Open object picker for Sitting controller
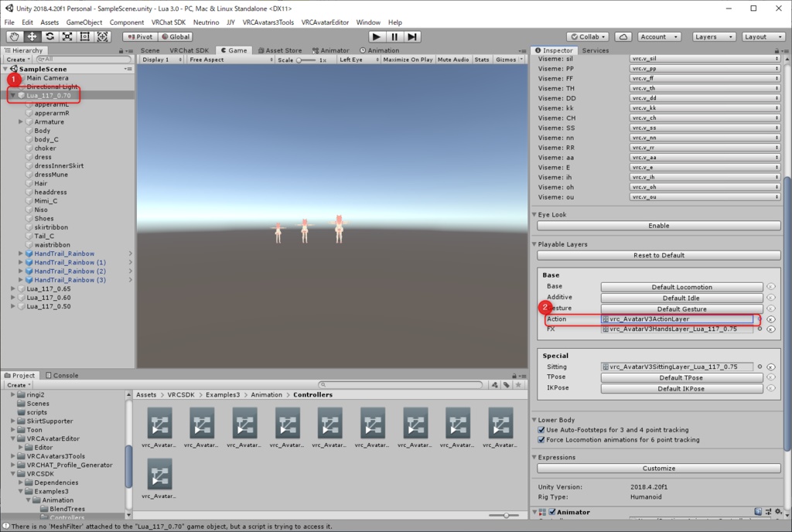This screenshot has height=532, width=792. coord(760,367)
